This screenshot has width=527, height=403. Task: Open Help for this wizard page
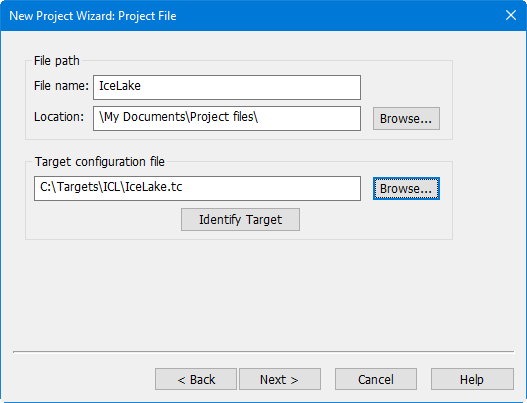click(x=472, y=379)
